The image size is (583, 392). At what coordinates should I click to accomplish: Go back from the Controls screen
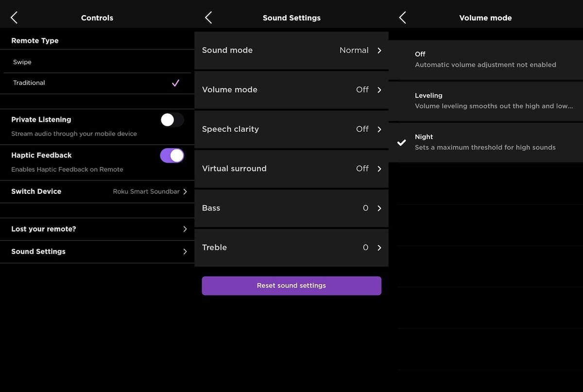coord(14,18)
